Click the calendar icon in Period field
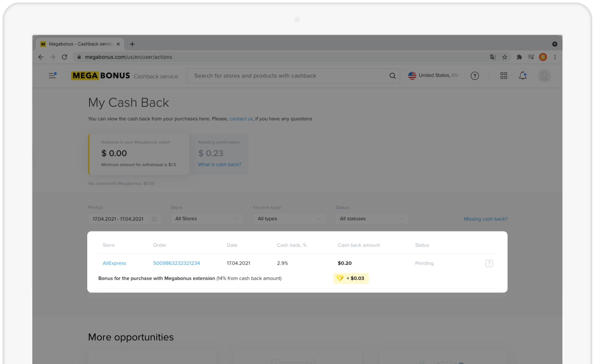The height and width of the screenshot is (364, 595). tap(155, 219)
